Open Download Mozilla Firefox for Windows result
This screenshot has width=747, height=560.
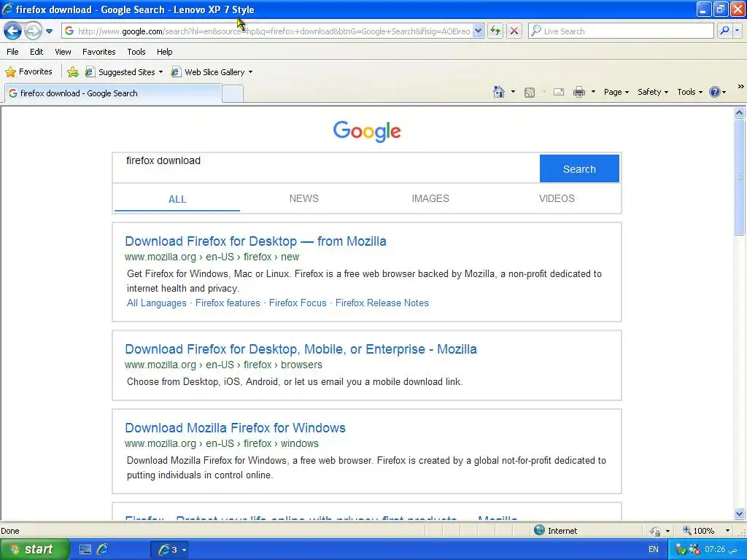235,427
